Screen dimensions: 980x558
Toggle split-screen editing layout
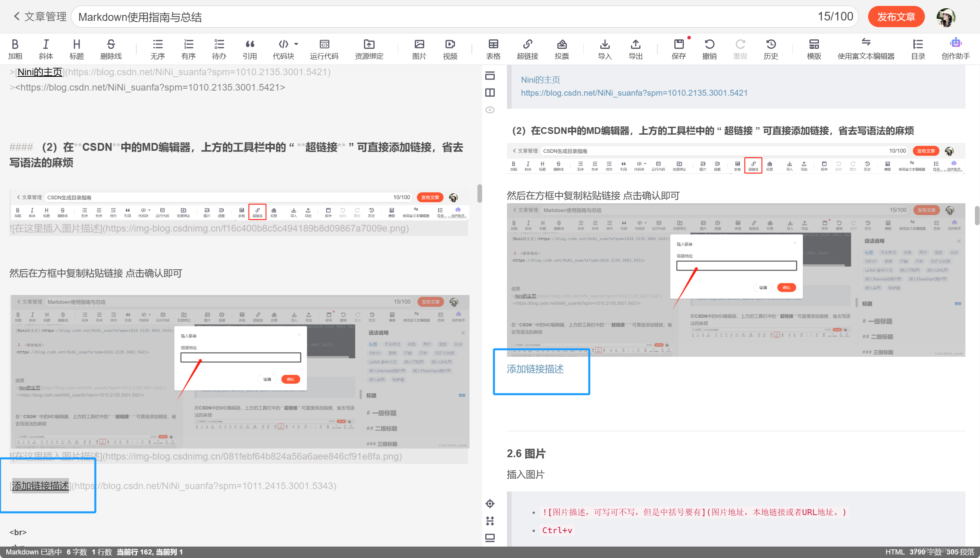490,92
